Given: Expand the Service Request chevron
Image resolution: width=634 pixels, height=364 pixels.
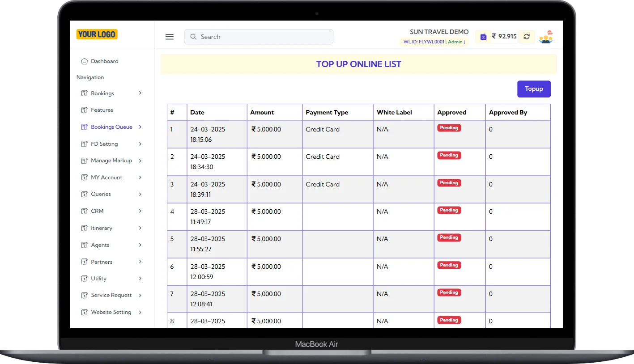Looking at the screenshot, I should pos(140,295).
